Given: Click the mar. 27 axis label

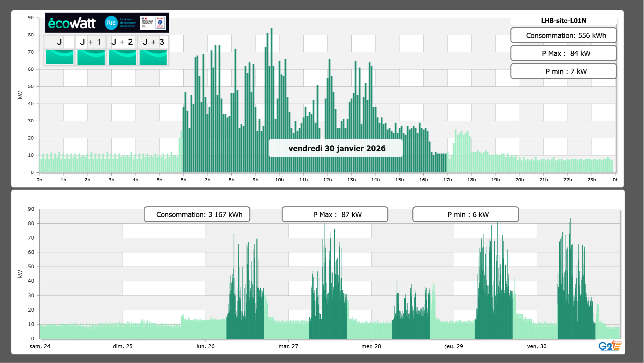Looking at the screenshot, I should pos(288,346).
